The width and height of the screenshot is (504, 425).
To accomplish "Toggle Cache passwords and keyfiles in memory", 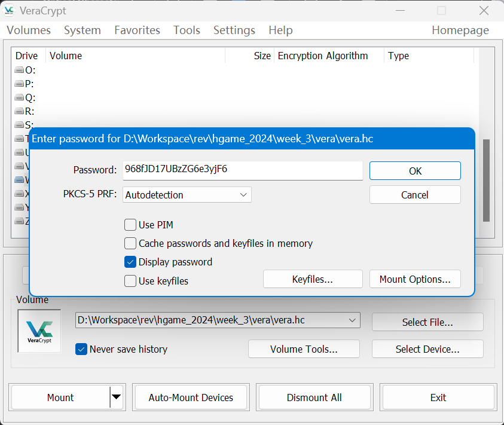I will coord(130,243).
